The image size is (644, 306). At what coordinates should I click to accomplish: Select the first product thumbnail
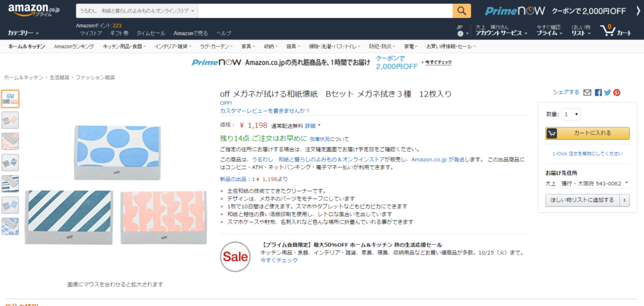10,98
